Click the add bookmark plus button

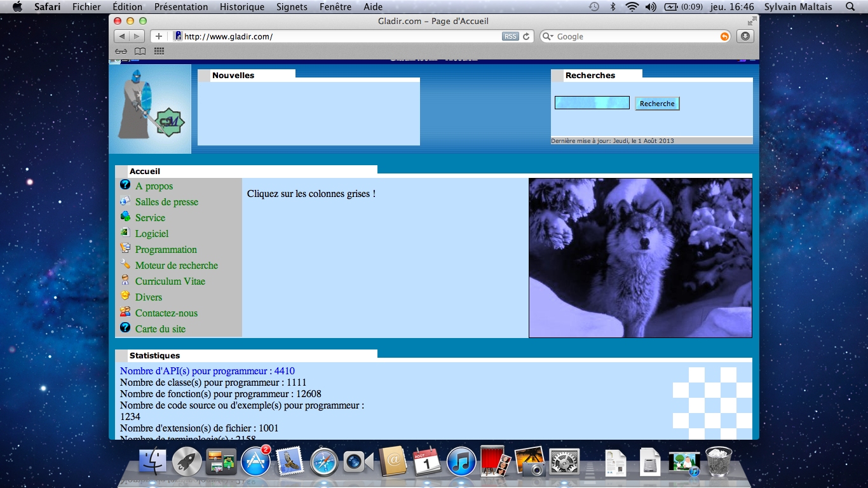tap(159, 36)
